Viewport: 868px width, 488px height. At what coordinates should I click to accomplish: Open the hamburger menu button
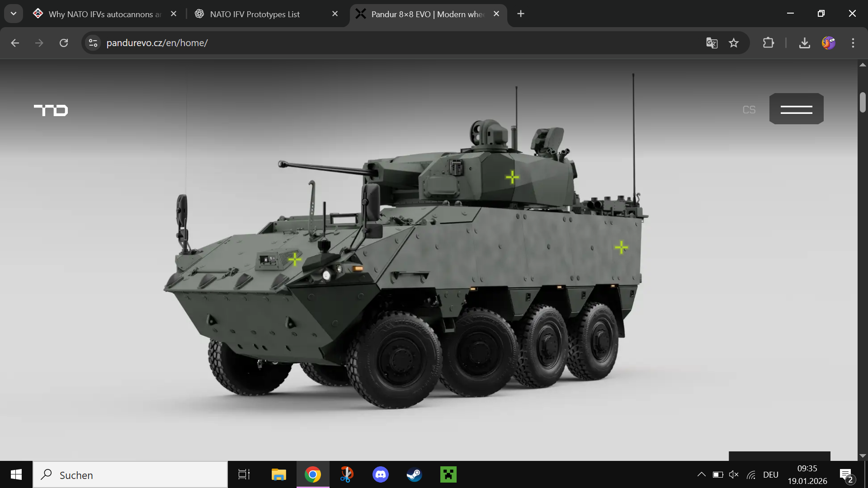796,109
